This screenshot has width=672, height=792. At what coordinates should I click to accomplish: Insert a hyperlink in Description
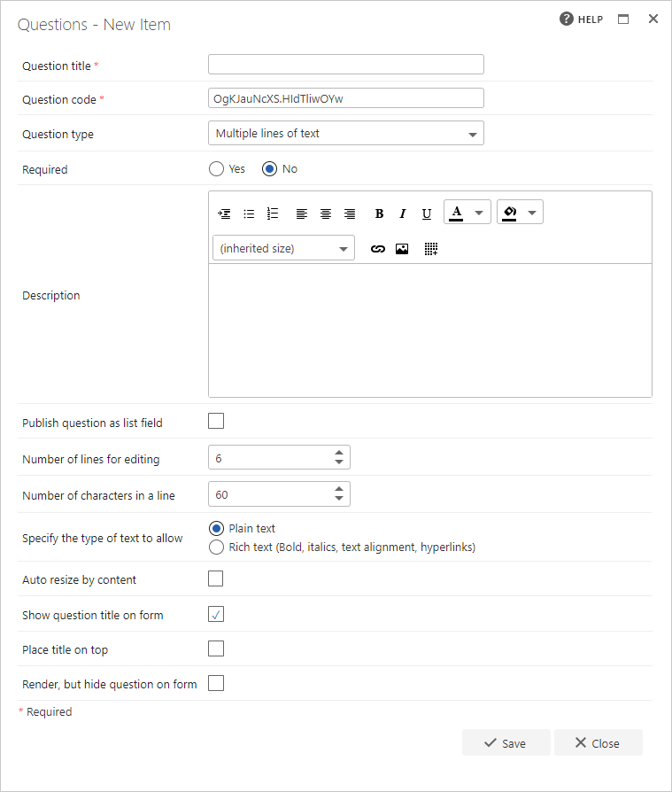click(378, 249)
